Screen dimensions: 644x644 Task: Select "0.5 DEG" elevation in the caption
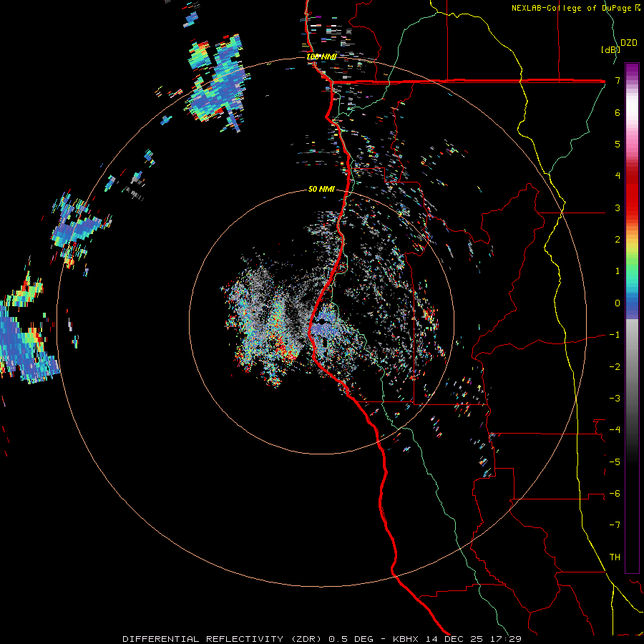pyautogui.click(x=351, y=639)
